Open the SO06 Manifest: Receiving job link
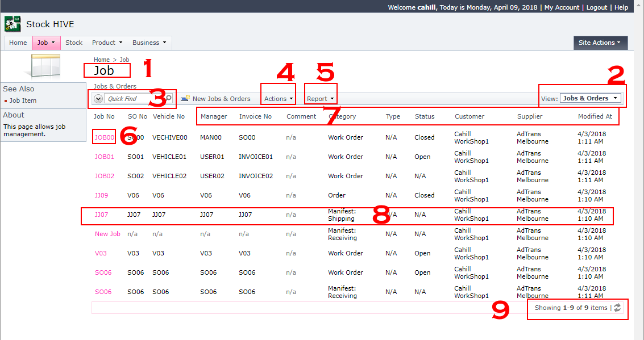This screenshot has width=644, height=340. pyautogui.click(x=103, y=292)
